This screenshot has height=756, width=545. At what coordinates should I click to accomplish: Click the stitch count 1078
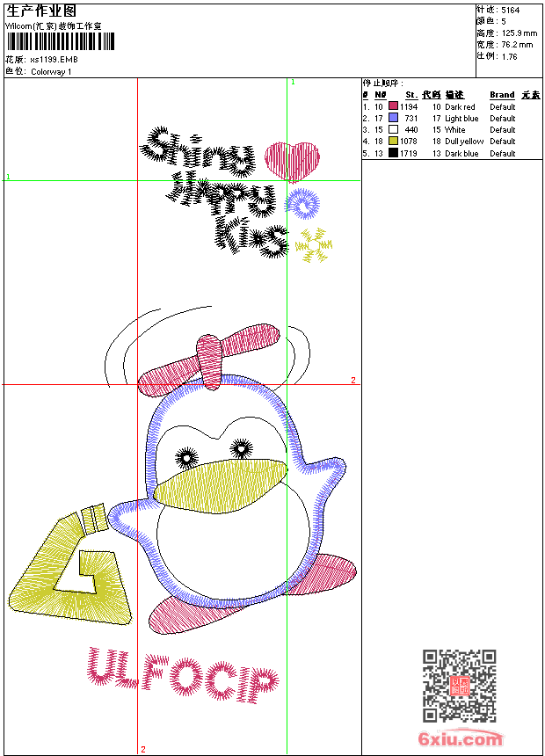click(409, 142)
